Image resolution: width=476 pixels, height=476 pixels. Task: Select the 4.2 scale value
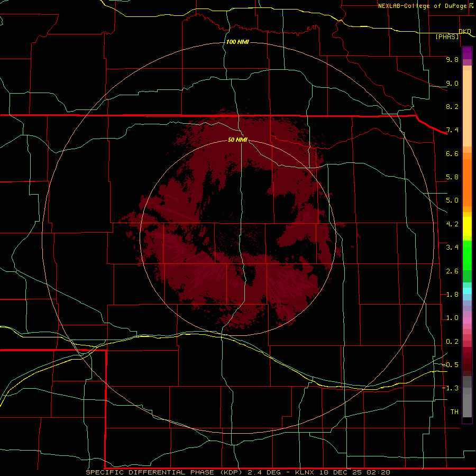(x=452, y=224)
